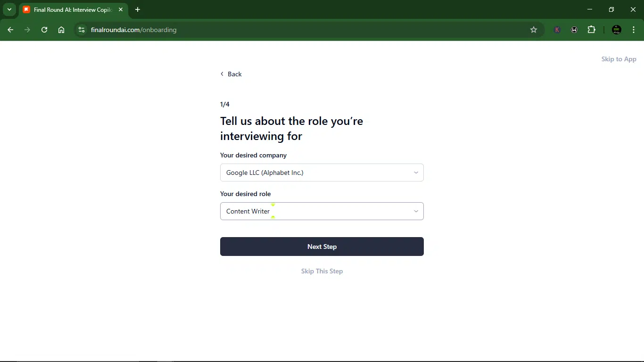Open Chrome three-dot menu
This screenshot has height=362, width=644.
pos(634,30)
